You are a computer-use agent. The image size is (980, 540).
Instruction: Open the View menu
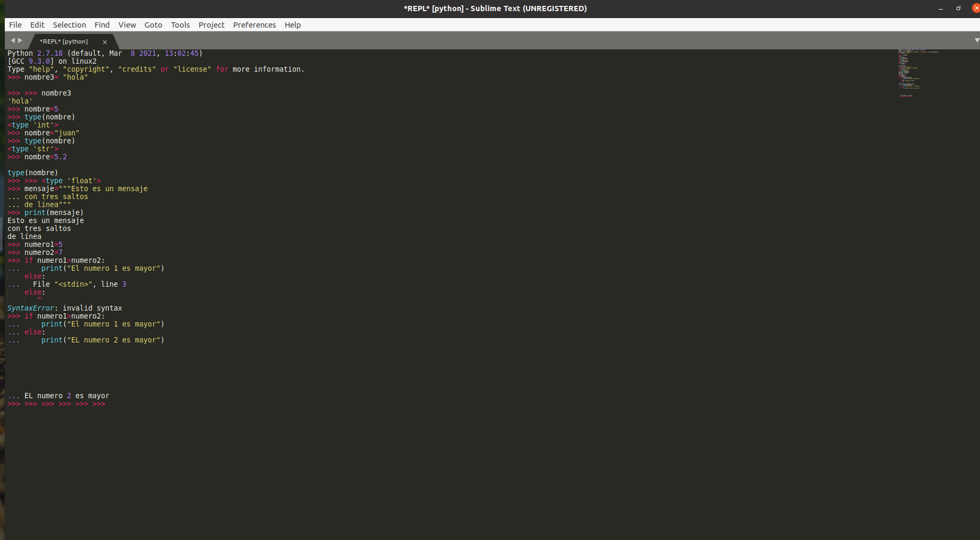(127, 25)
